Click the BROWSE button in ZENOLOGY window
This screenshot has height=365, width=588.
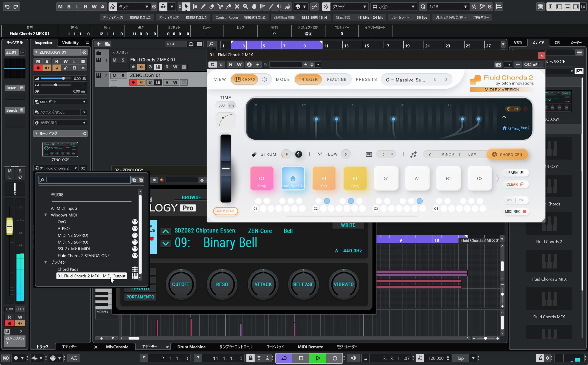191,197
